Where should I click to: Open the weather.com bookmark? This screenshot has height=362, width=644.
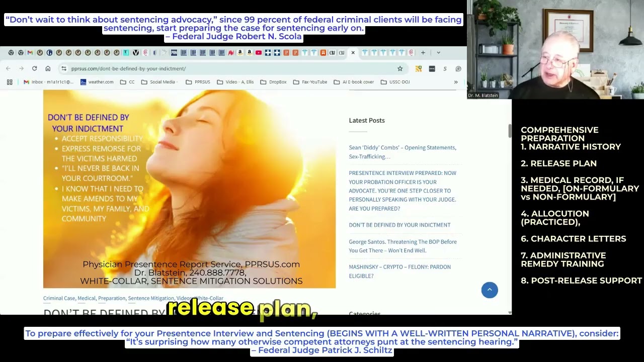click(x=97, y=82)
